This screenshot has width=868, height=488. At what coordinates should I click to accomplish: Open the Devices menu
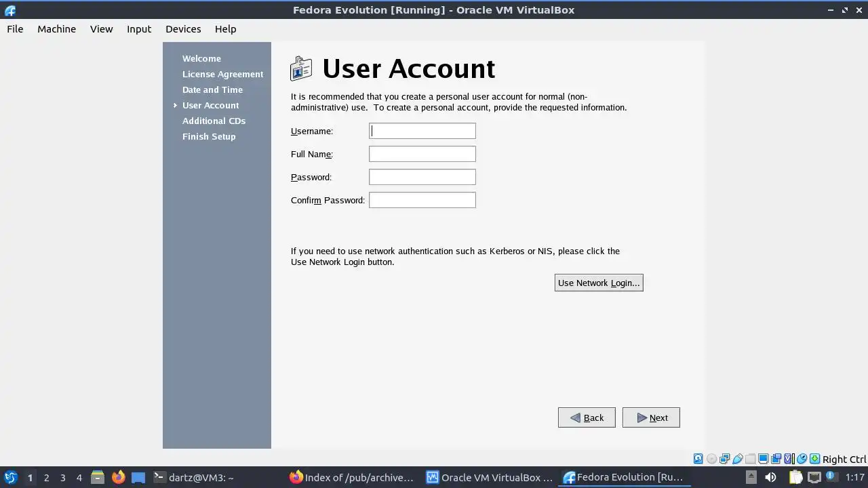click(x=183, y=29)
